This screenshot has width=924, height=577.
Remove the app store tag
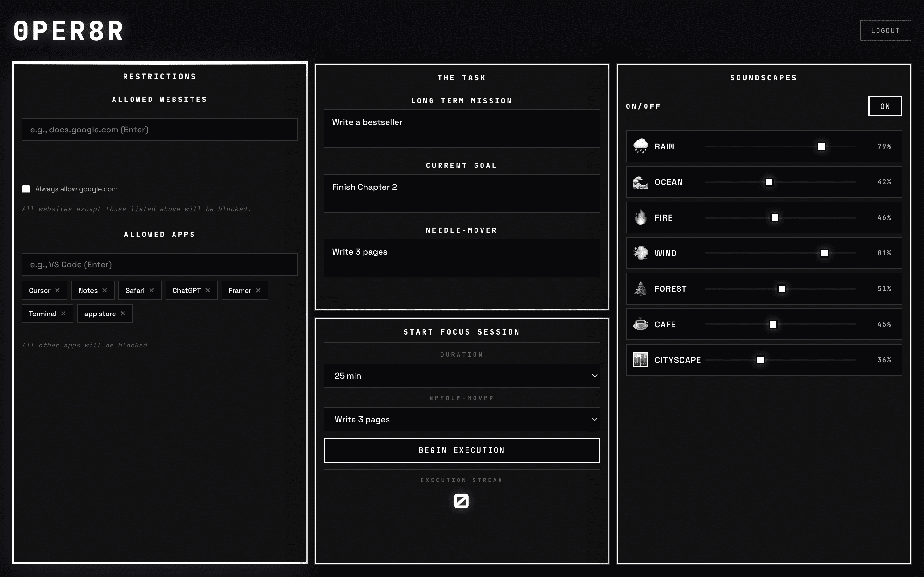tap(123, 313)
